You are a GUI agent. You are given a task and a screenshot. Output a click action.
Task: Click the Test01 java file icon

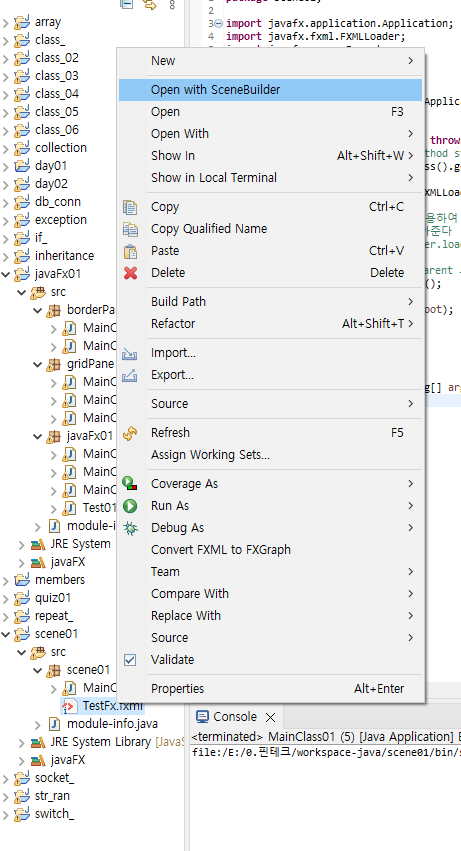coord(70,508)
